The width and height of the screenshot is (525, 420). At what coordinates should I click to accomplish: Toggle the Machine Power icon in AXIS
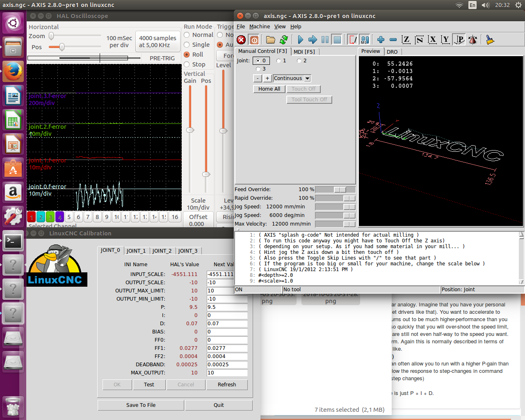click(254, 40)
